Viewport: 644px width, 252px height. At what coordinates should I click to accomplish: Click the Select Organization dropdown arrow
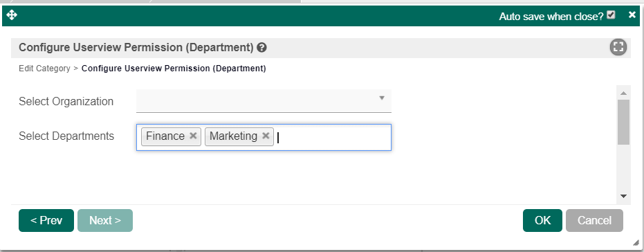(382, 98)
